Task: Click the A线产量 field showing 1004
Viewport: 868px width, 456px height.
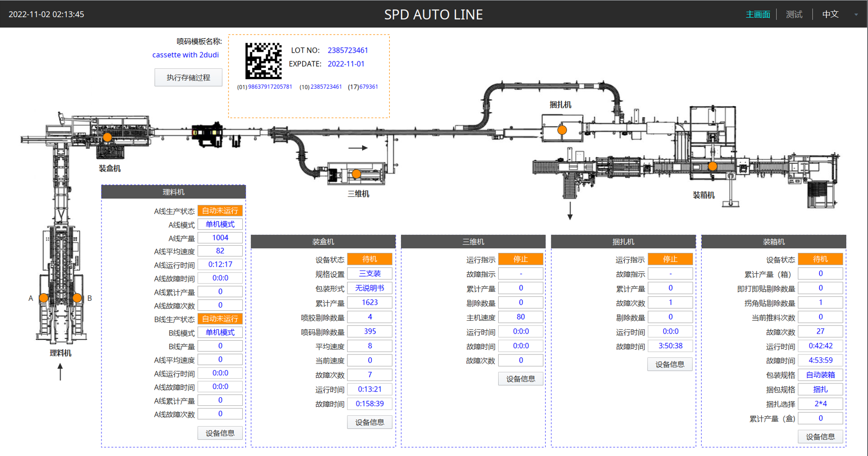Action: click(x=220, y=238)
